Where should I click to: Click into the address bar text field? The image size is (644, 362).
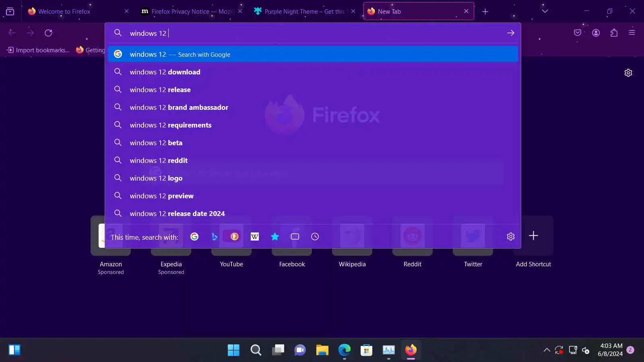pos(314,33)
